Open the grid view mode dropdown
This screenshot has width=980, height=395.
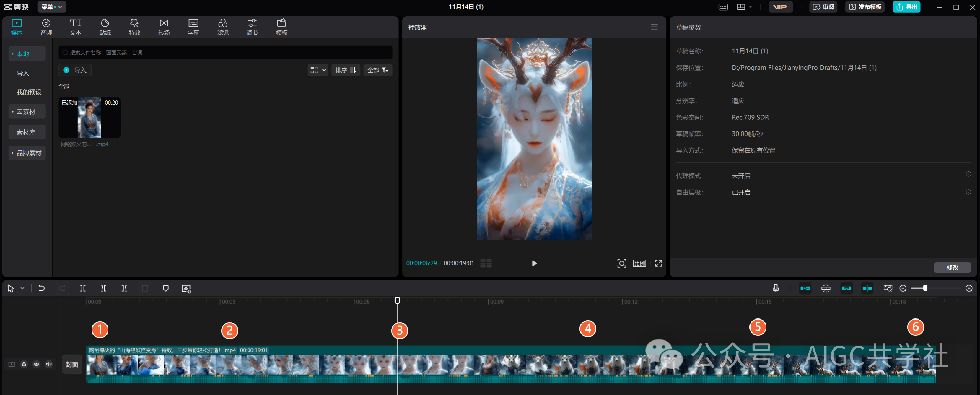pyautogui.click(x=318, y=70)
